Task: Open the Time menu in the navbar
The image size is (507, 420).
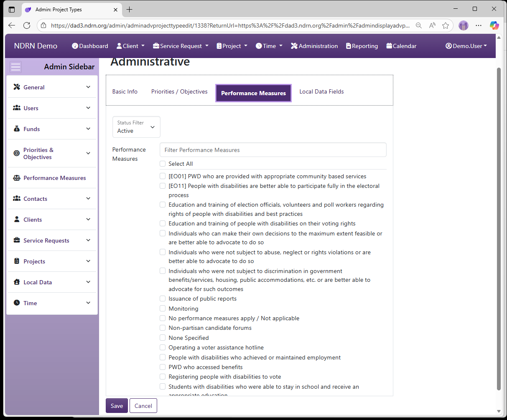Action: pyautogui.click(x=269, y=46)
